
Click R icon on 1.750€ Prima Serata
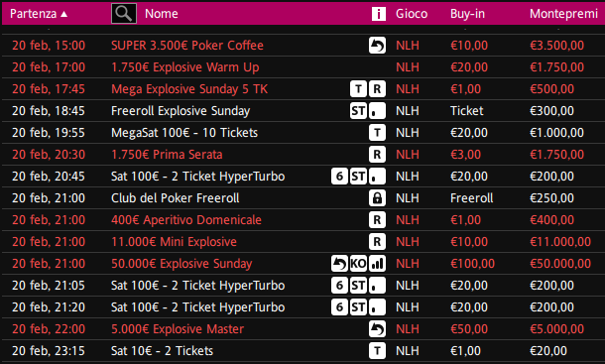pyautogui.click(x=377, y=155)
